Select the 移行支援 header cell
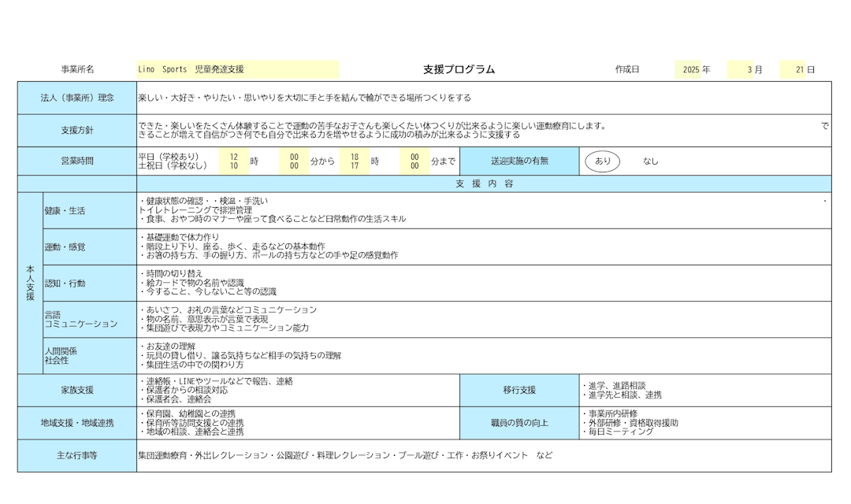This screenshot has height=504, width=851. coord(519,390)
